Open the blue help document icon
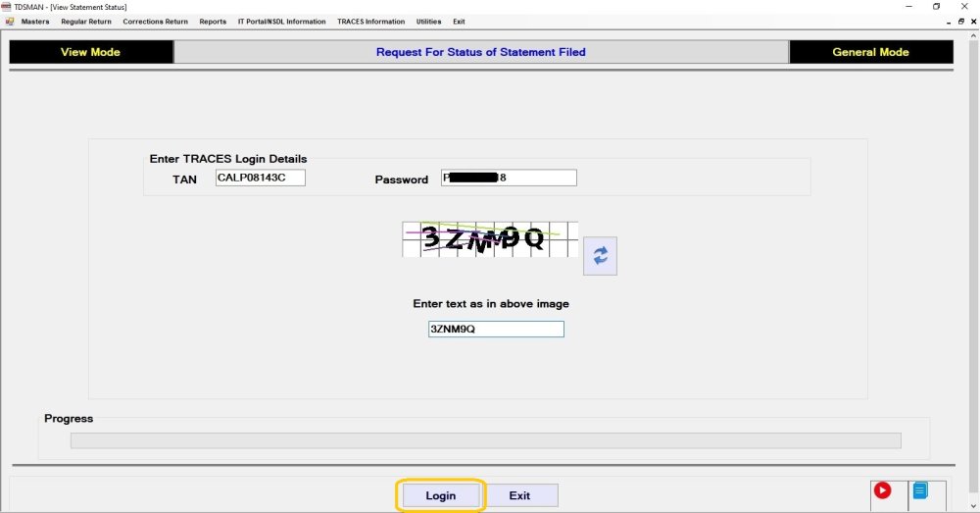 (x=920, y=490)
